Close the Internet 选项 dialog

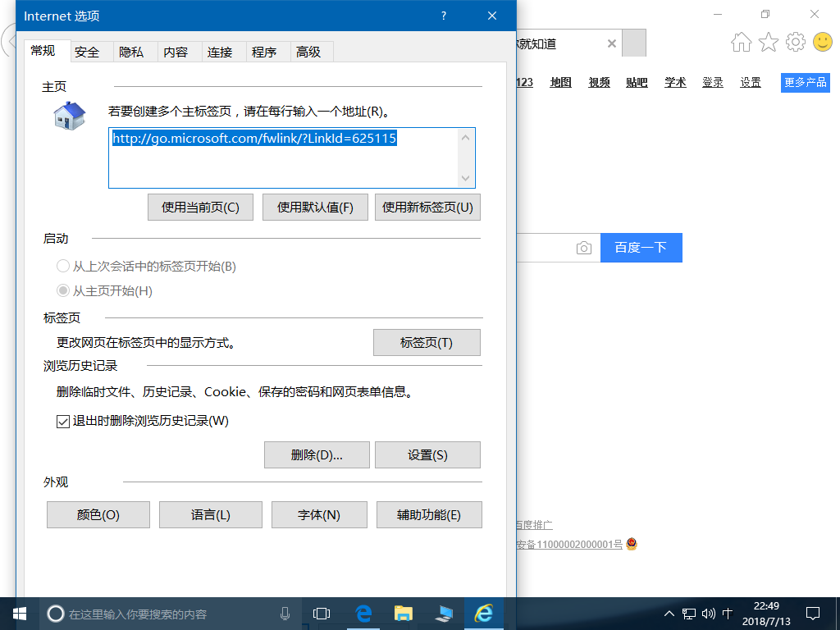click(492, 16)
